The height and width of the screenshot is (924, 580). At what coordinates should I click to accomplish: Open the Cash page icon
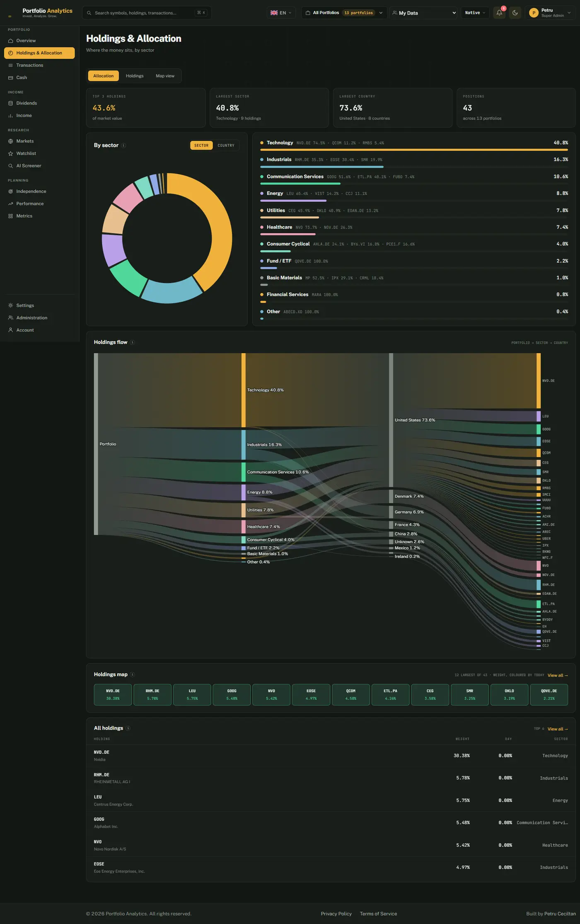(11, 78)
